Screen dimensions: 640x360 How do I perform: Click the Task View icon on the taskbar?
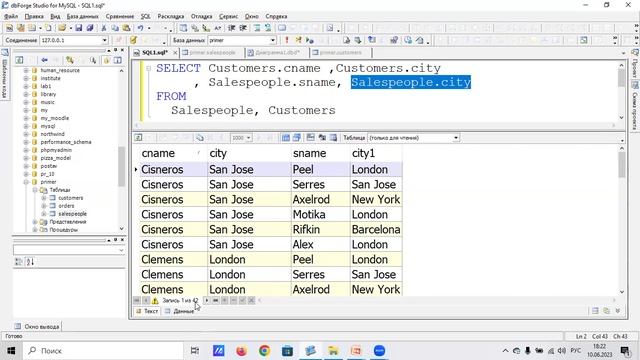[x=195, y=351]
